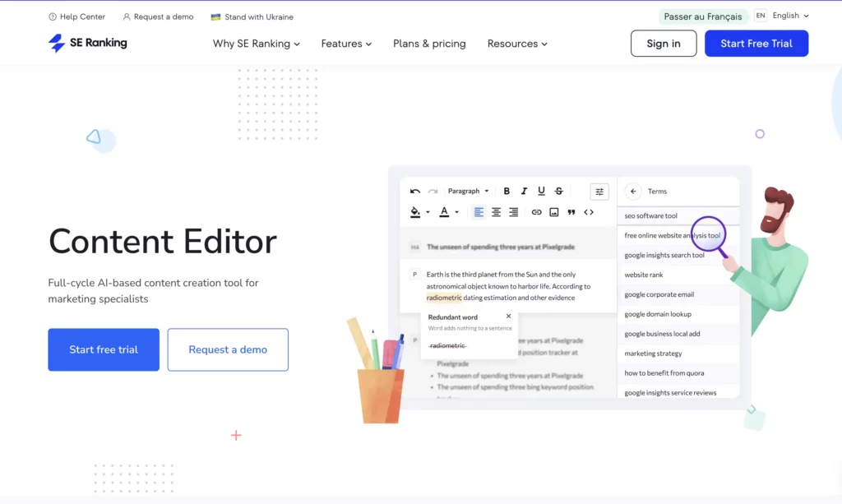Insert an image via the picture icon
This screenshot has height=504, width=842.
point(554,212)
